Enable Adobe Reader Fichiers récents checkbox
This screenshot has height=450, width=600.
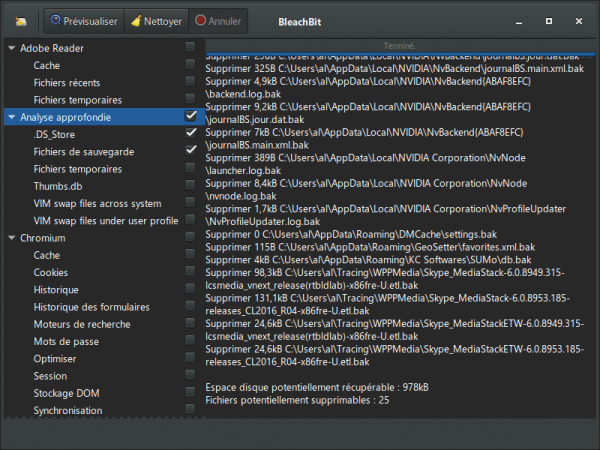[190, 82]
